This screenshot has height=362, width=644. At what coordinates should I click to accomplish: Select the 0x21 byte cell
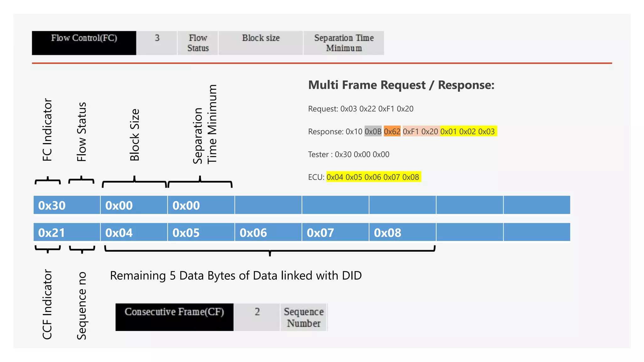point(67,233)
